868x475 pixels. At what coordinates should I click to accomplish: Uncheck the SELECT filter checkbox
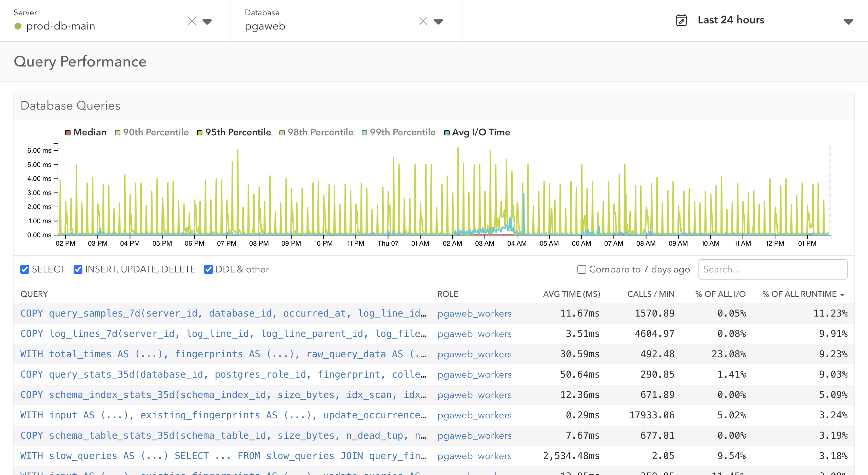25,269
